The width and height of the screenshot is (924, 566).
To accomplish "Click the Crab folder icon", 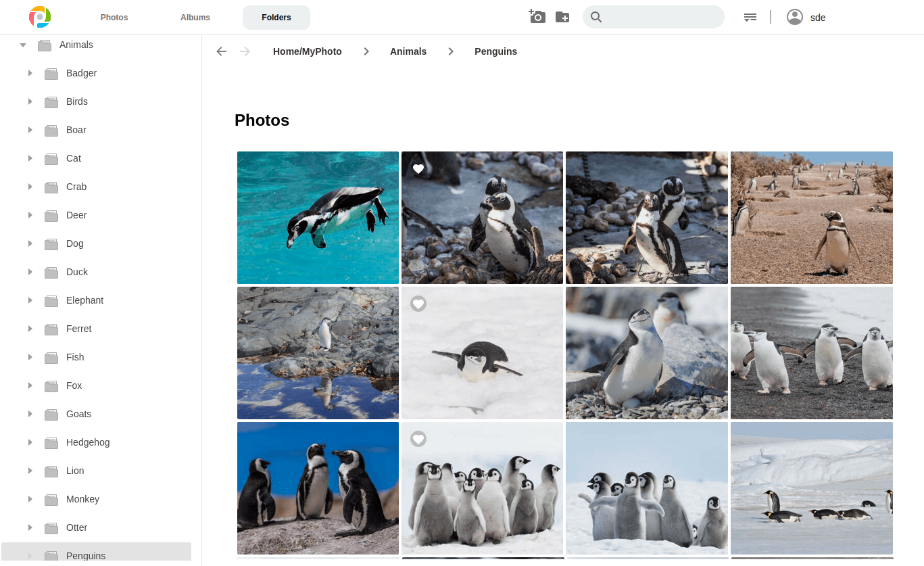I will [x=51, y=187].
